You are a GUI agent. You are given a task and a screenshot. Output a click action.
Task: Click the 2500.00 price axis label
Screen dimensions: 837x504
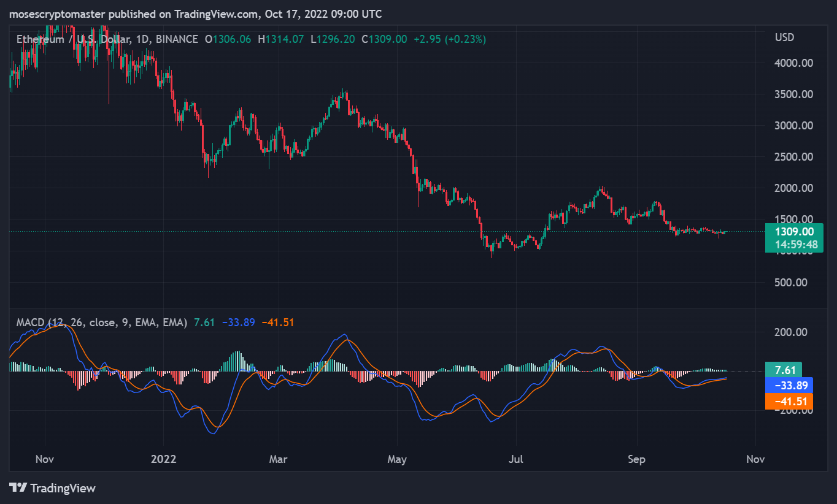click(795, 157)
